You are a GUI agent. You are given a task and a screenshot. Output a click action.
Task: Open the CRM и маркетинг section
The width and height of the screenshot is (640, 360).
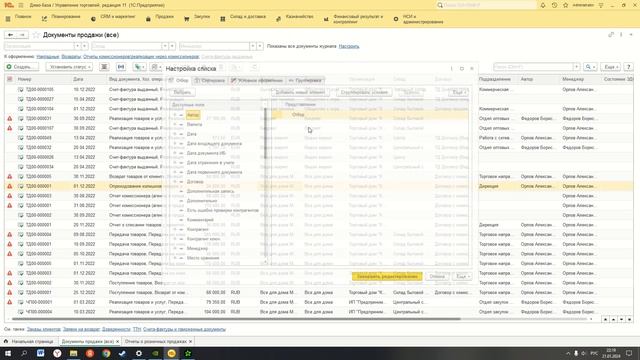pos(113,18)
